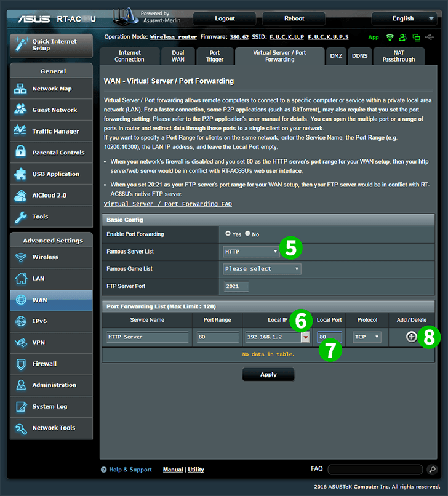Open the Famous Server List dropdown
Screen dimensions: 448x496
(251, 252)
